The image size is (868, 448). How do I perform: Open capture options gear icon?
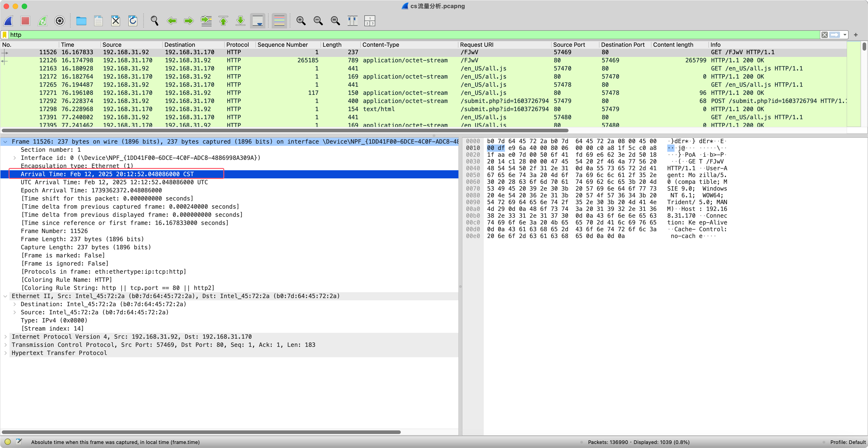pyautogui.click(x=60, y=21)
